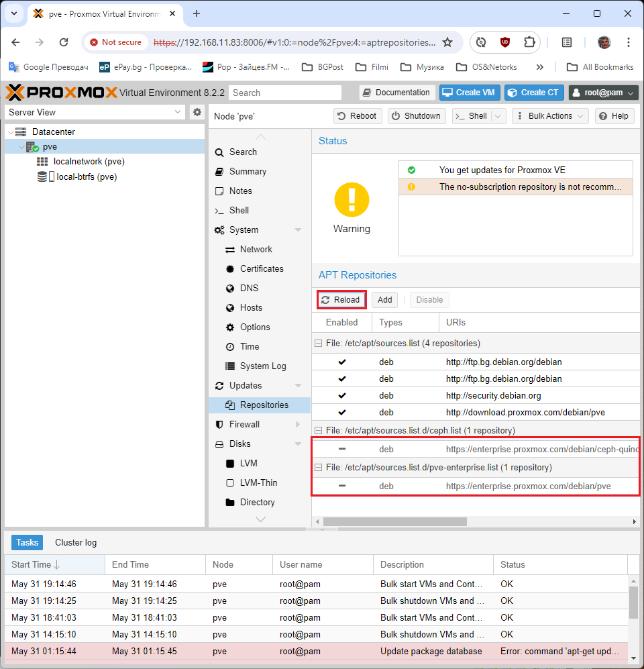Open the Firewall section in node menu

click(244, 424)
